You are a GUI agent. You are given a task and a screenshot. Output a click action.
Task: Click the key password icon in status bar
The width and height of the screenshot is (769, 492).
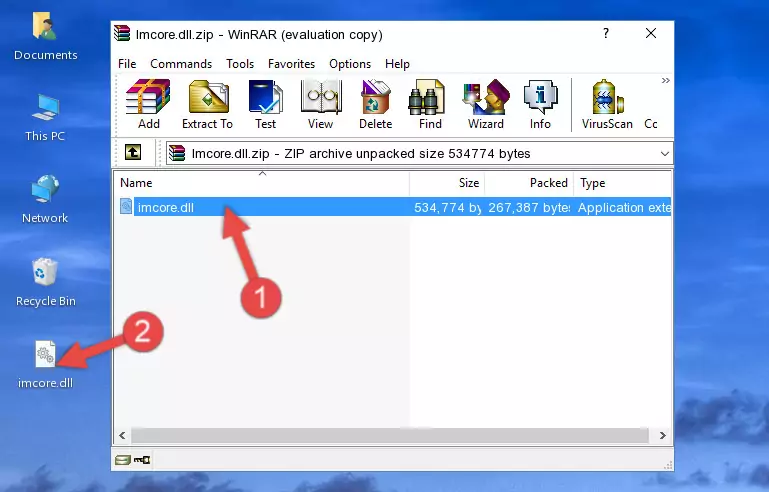point(142,460)
